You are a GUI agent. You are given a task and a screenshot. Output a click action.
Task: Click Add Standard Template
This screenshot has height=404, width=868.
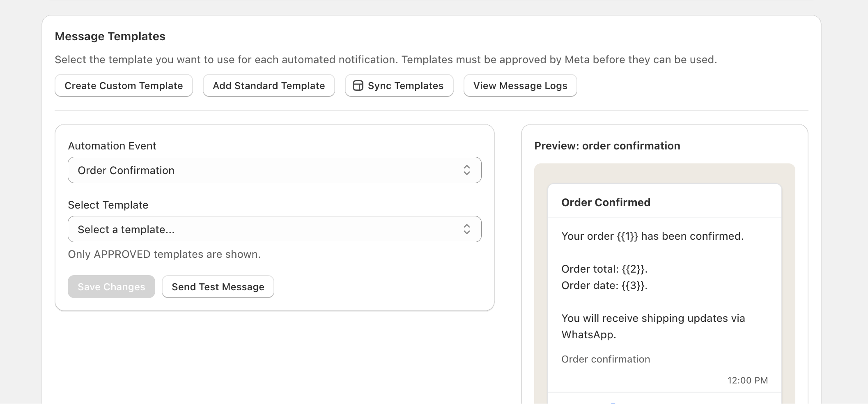pyautogui.click(x=269, y=85)
